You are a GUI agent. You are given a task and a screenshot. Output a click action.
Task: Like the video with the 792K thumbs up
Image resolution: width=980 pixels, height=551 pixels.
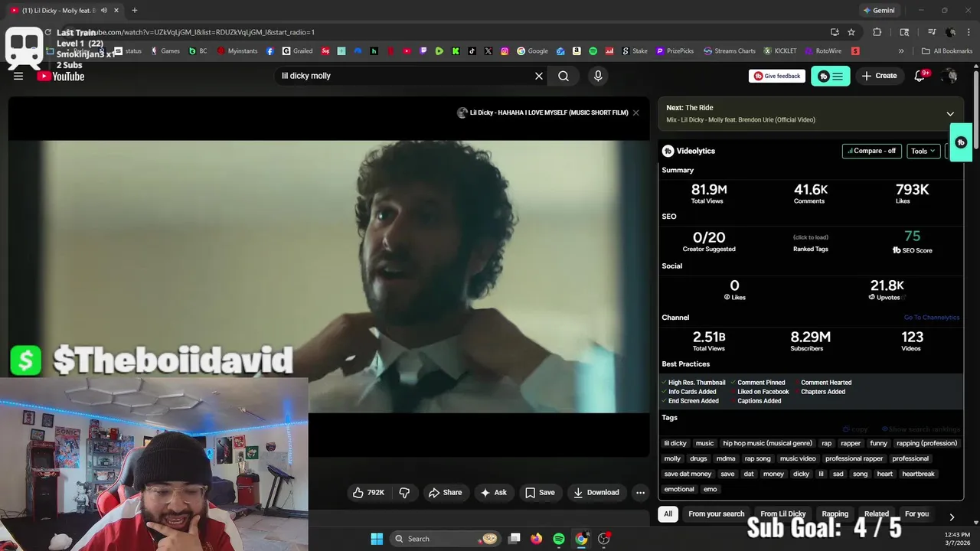coord(368,492)
